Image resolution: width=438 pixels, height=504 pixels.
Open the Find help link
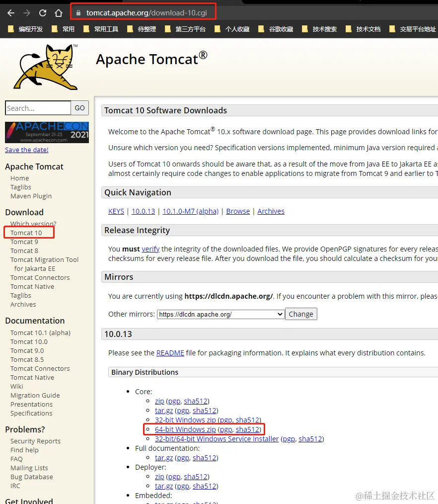24,450
